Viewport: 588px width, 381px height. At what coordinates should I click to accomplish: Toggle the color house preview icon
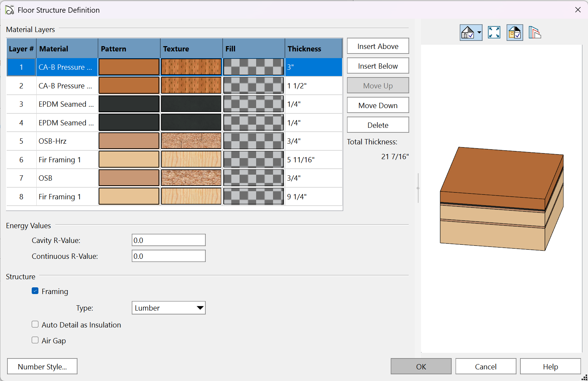(514, 33)
